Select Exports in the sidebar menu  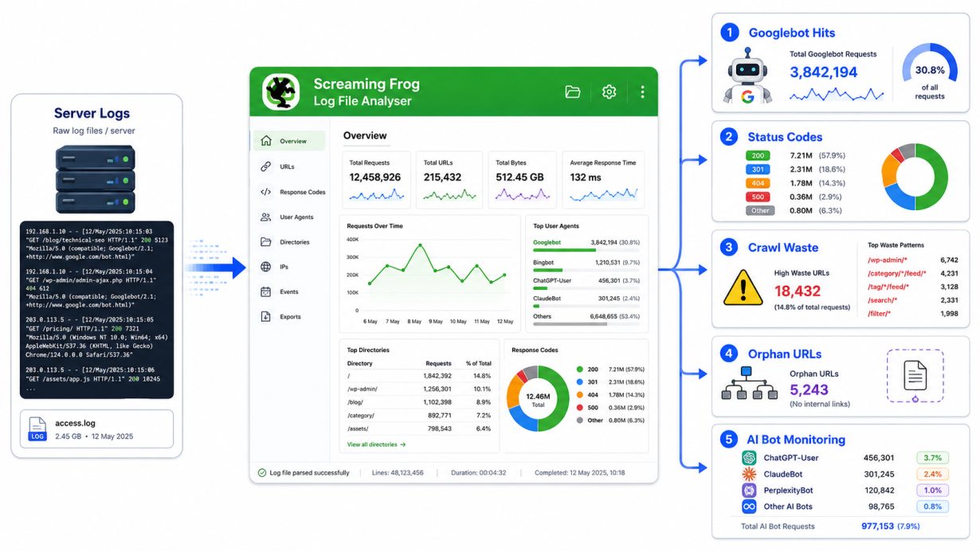[289, 317]
